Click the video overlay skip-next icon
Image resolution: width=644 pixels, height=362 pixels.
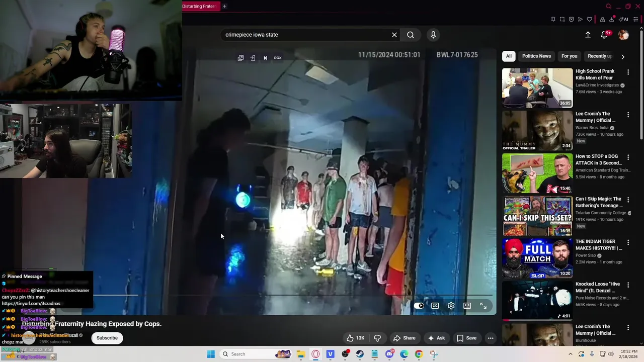pyautogui.click(x=265, y=58)
